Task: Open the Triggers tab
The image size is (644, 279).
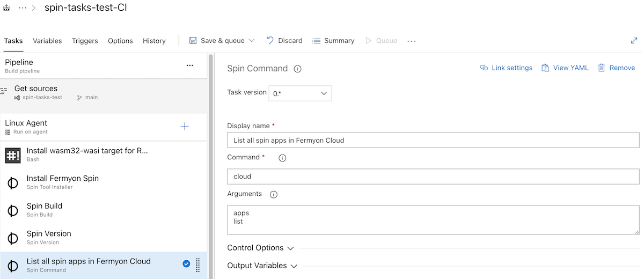Action: (x=85, y=41)
